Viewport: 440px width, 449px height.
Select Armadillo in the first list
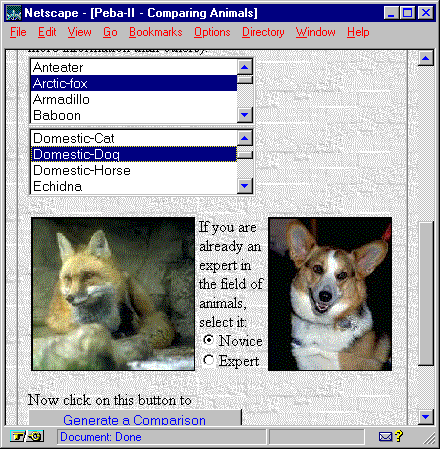click(134, 99)
